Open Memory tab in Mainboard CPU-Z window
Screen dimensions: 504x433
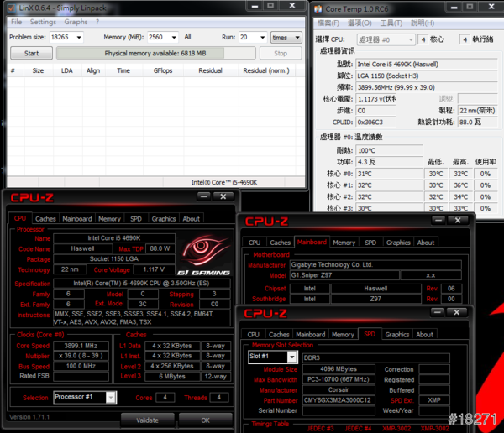[343, 243]
